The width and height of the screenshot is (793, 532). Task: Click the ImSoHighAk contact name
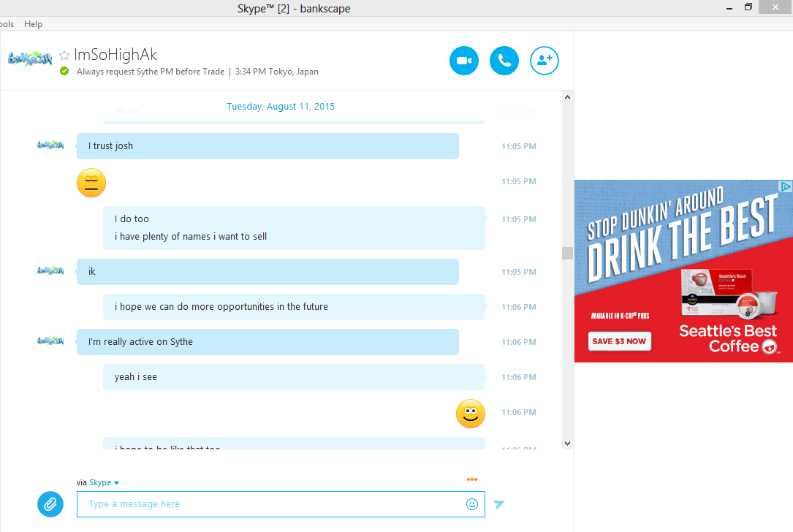click(x=115, y=55)
